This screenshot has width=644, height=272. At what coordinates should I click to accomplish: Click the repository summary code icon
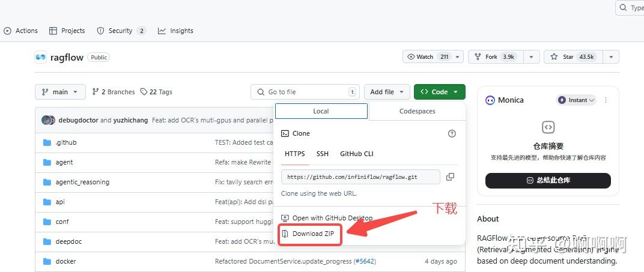click(548, 127)
